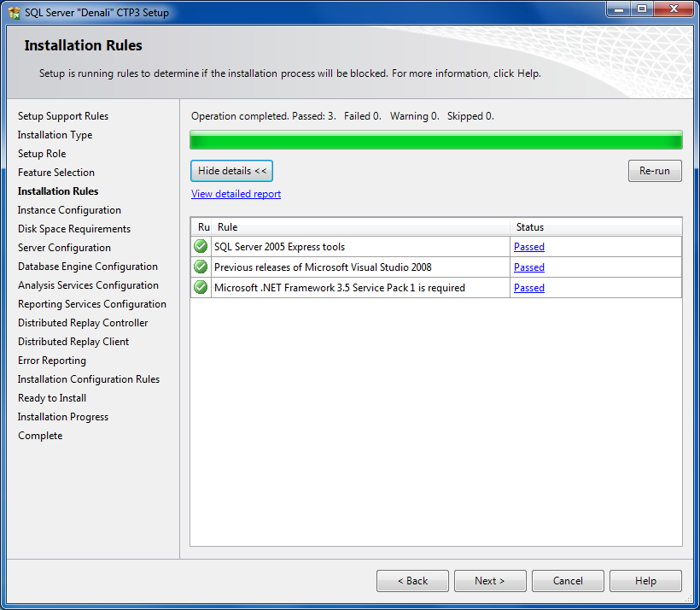The width and height of the screenshot is (700, 610).
Task: Select the Feature Selection step
Action: 56,173
